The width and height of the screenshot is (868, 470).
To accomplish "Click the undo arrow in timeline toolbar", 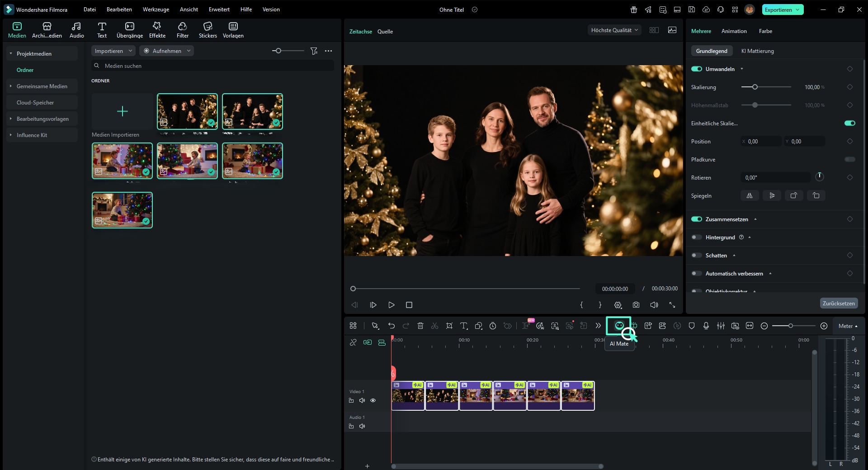I will click(x=391, y=326).
